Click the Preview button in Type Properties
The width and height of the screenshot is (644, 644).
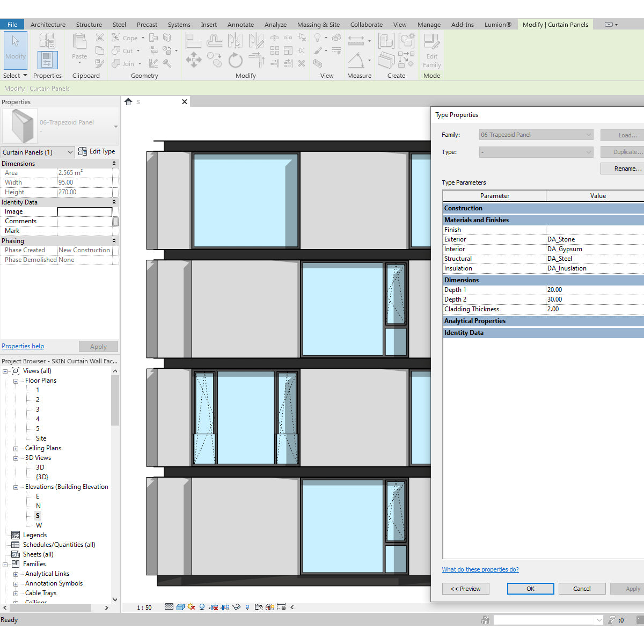pyautogui.click(x=465, y=588)
